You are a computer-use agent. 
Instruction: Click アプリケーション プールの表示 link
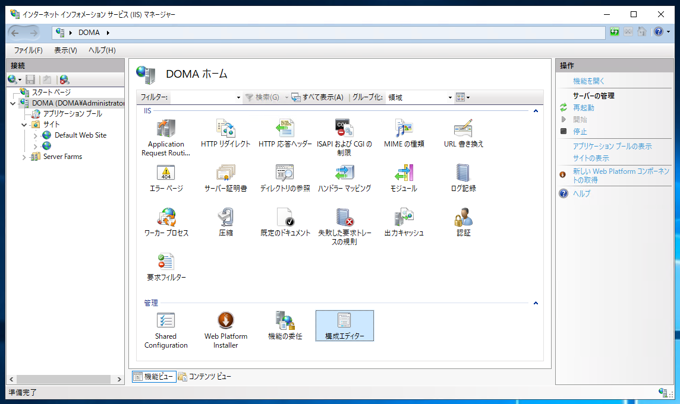click(x=612, y=146)
